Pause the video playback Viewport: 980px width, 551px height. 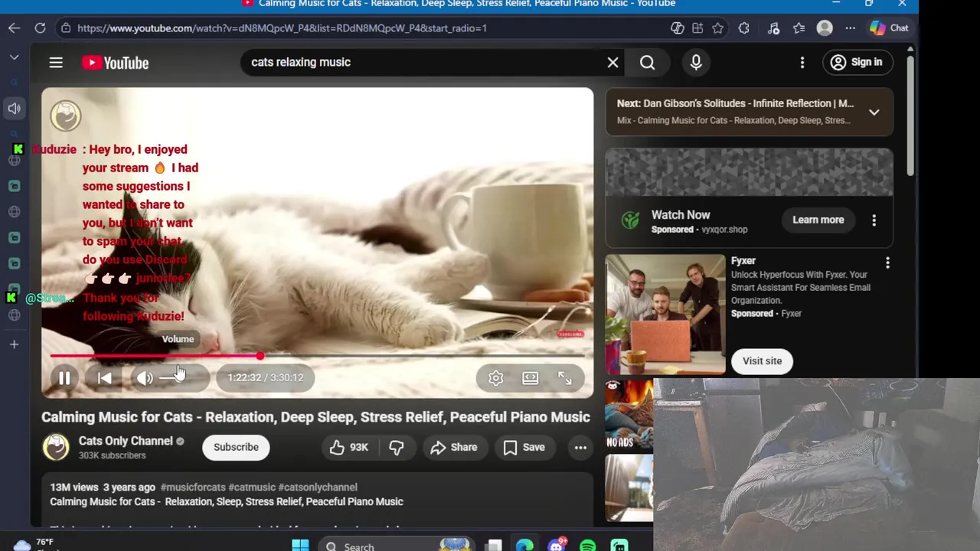click(64, 378)
